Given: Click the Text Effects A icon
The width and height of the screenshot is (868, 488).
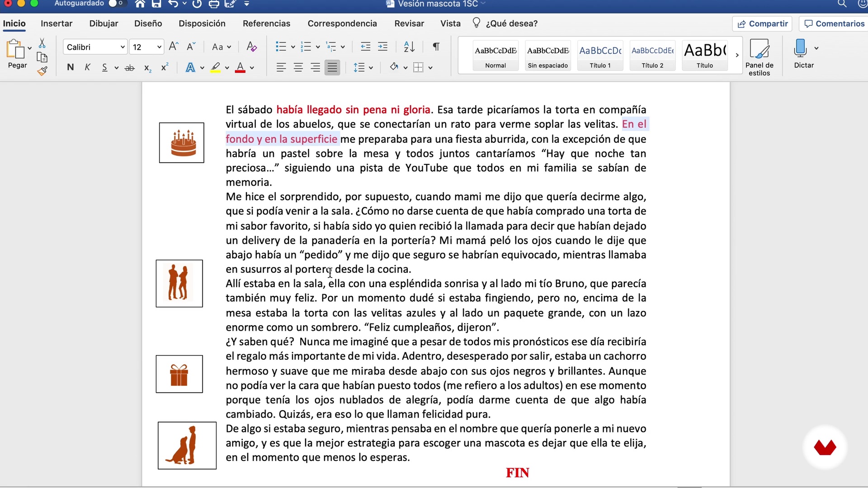Looking at the screenshot, I should click(x=190, y=68).
